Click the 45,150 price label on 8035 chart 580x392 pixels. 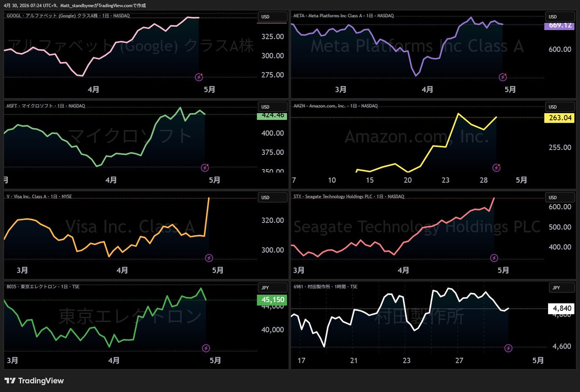272,300
